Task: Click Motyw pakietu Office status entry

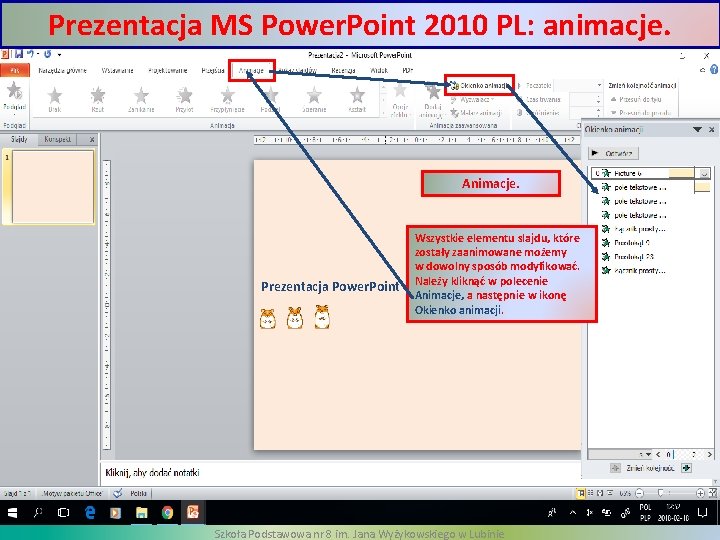Action: tap(72, 494)
